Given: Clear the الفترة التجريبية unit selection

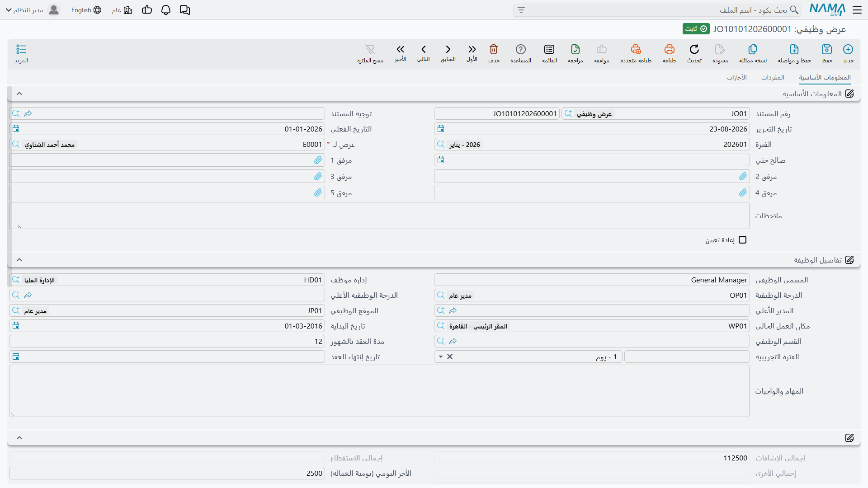Looking at the screenshot, I should pyautogui.click(x=450, y=357).
